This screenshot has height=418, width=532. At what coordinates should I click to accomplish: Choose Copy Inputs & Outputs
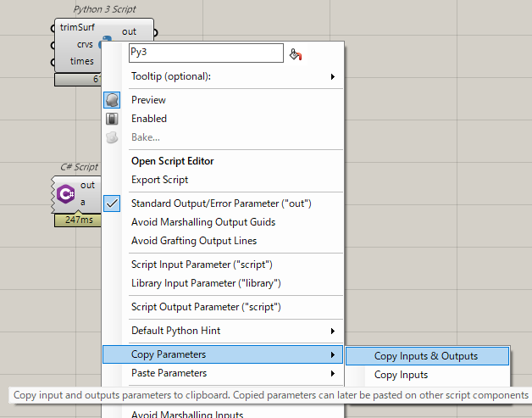(x=426, y=356)
